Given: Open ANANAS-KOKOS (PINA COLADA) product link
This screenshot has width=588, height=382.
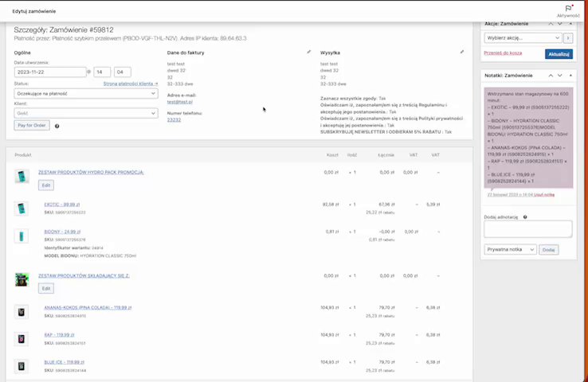Looking at the screenshot, I should 88,307.
